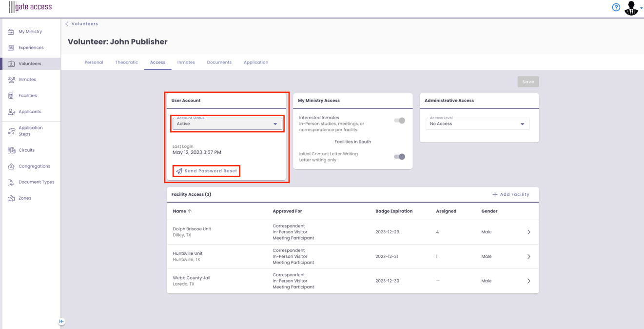The image size is (644, 329).
Task: Open the Access Level dropdown
Action: [x=477, y=124]
